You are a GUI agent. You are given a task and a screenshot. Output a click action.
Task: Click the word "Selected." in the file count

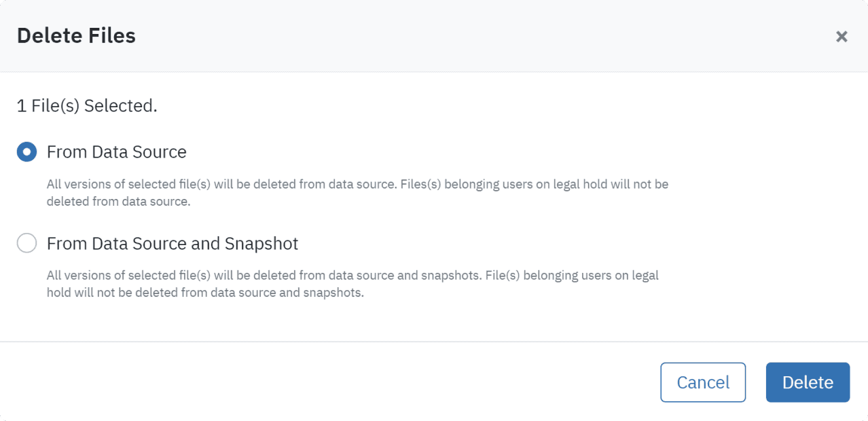(121, 107)
